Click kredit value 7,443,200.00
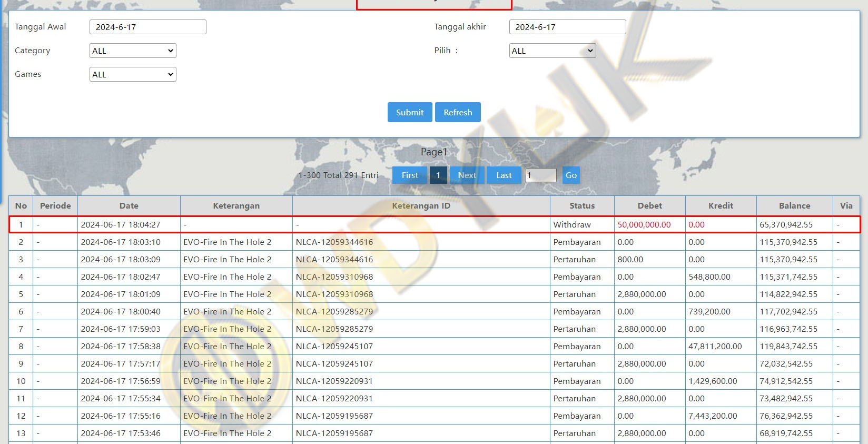This screenshot has height=444, width=868. point(713,416)
